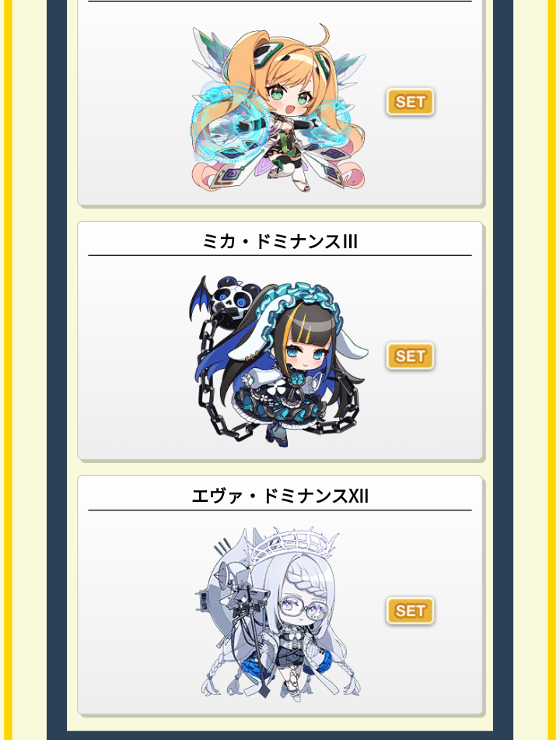Select the orange twin-tail character sprite

pos(278,107)
